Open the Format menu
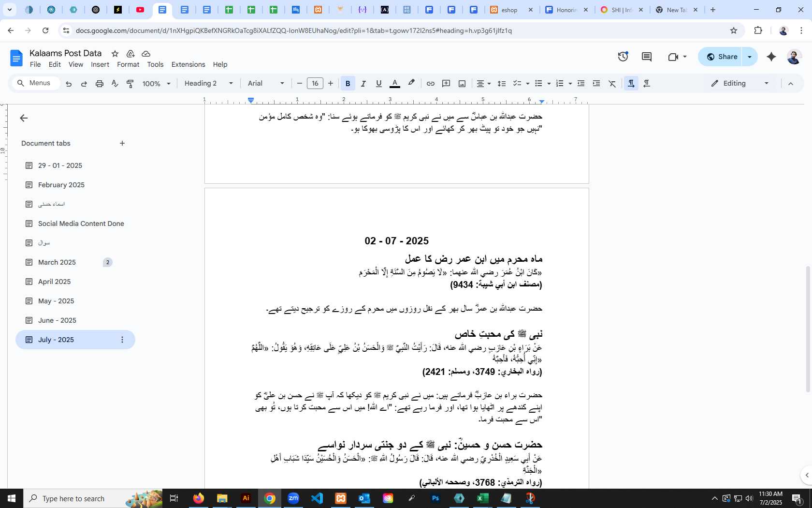Screen dimensions: 812x508 pos(128,64)
